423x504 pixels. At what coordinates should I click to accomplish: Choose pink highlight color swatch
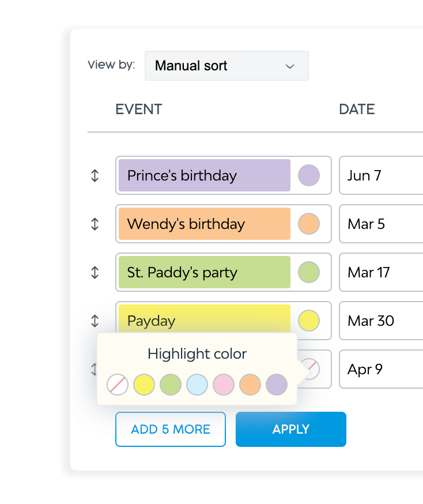[224, 385]
